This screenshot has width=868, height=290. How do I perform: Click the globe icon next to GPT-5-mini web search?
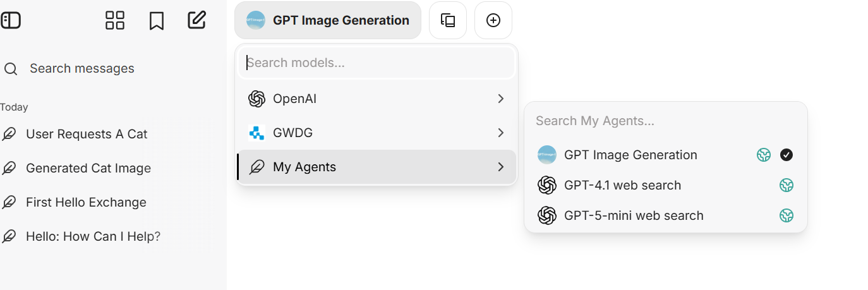coord(786,215)
